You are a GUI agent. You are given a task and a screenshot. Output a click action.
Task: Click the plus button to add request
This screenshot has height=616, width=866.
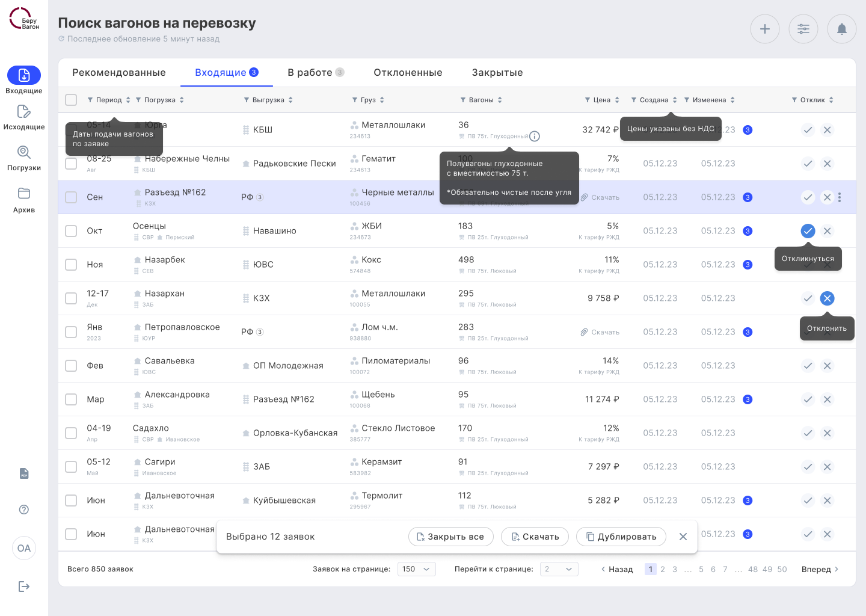pos(764,29)
